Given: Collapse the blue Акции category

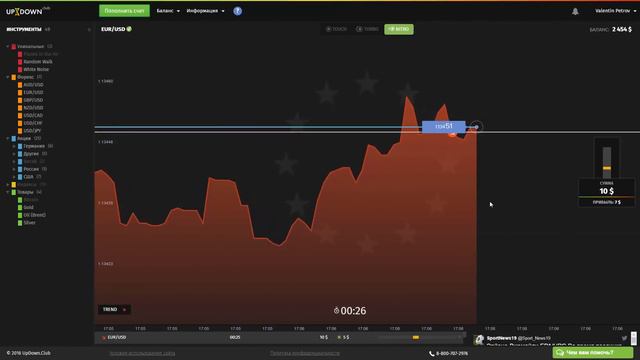Looking at the screenshot, I should point(8,138).
